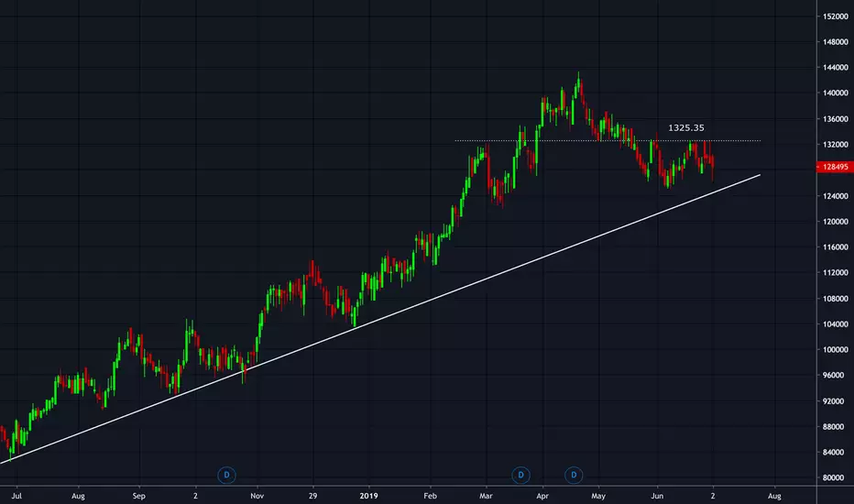Click the 144000 price axis label
Screen dimensions: 854x504
(836, 68)
